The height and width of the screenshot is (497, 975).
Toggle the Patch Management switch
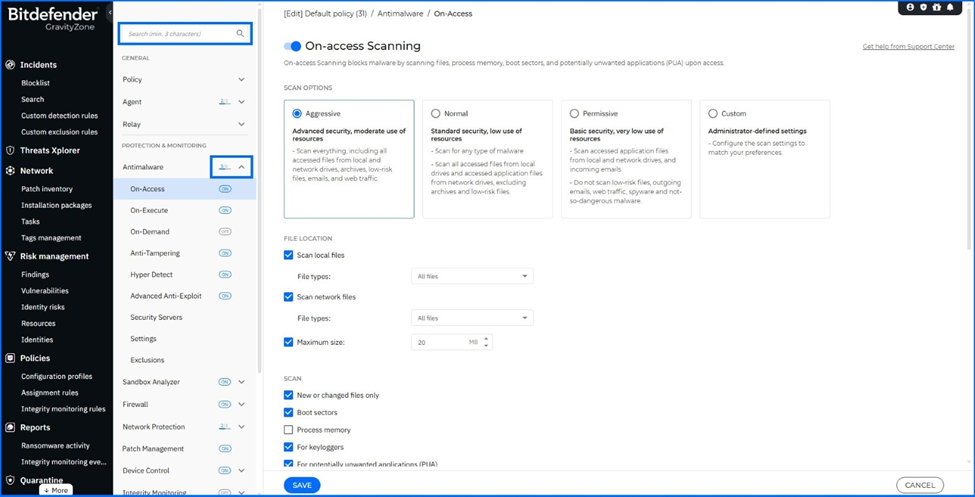(225, 448)
